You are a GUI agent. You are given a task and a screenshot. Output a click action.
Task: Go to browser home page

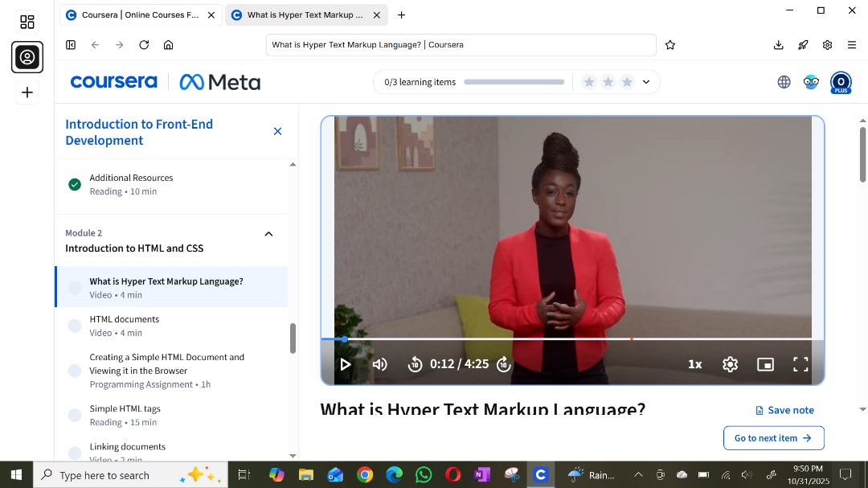click(168, 45)
